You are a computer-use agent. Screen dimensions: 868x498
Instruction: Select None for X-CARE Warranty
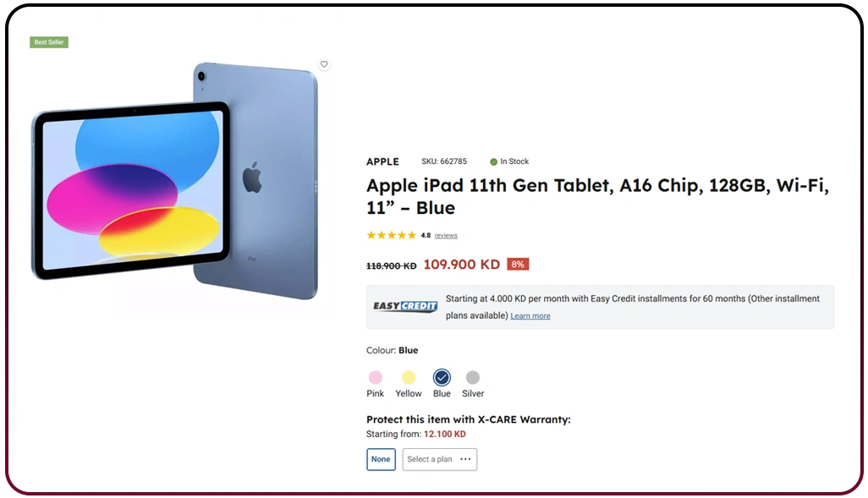tap(381, 459)
